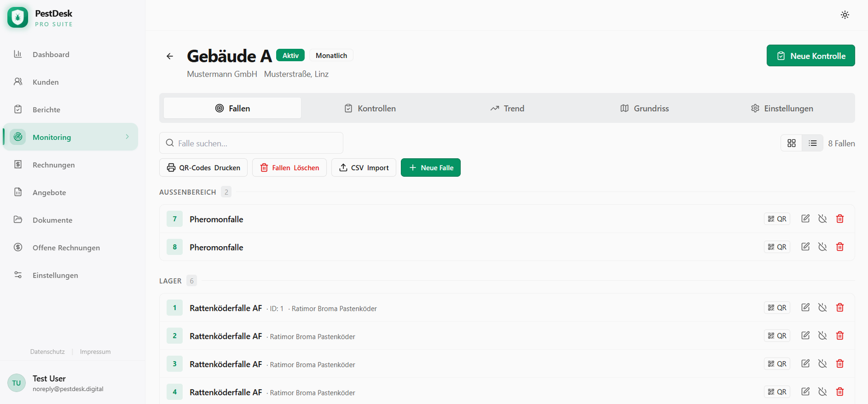Switch to grid view layout

tap(792, 143)
